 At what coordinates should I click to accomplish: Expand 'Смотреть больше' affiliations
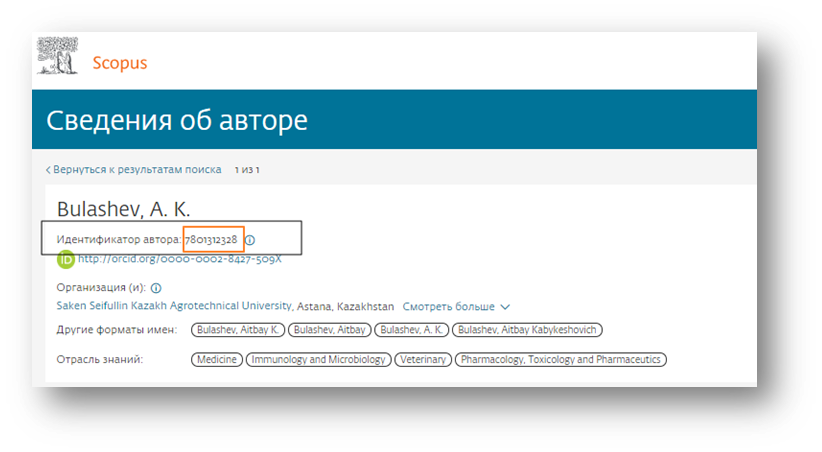click(x=456, y=306)
